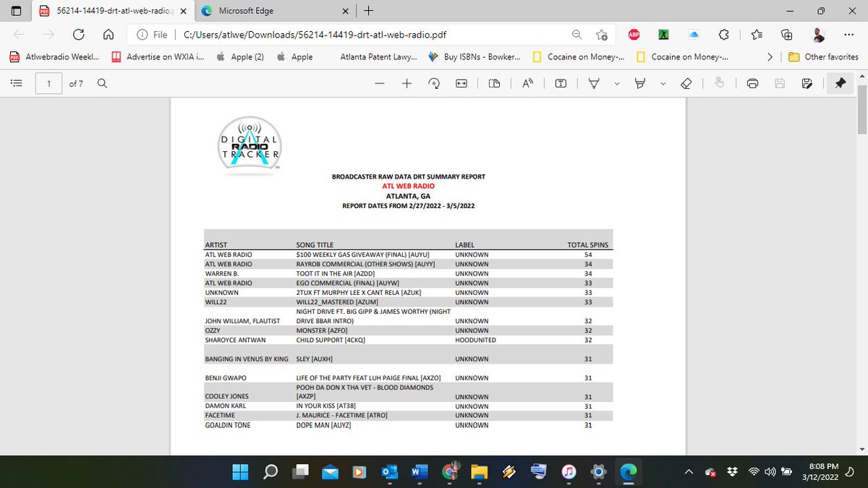Viewport: 868px width, 488px height.
Task: Open the Word taskbar app
Action: [419, 471]
